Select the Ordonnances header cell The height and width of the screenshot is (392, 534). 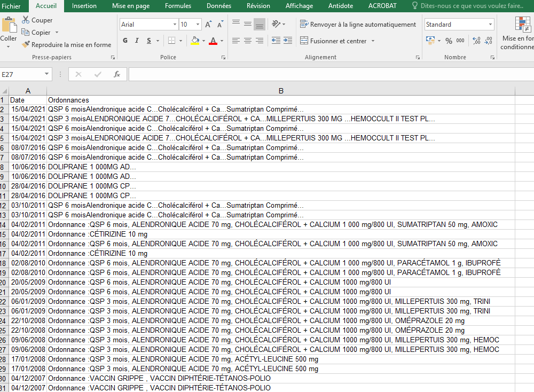281,100
